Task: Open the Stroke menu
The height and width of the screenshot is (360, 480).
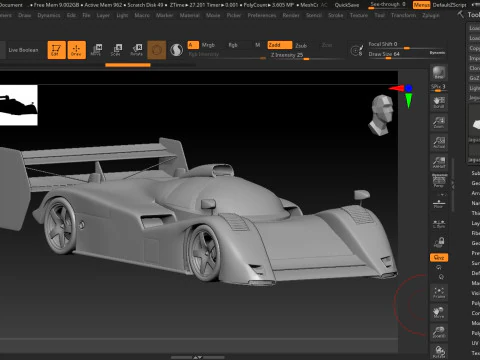Action: [x=335, y=15]
